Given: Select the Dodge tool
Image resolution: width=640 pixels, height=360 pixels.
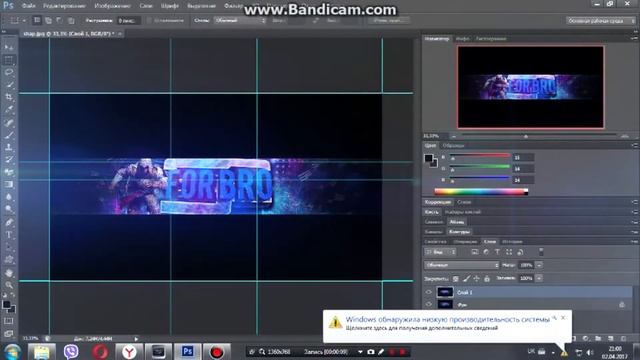Looking at the screenshot, I should pos(9,209).
